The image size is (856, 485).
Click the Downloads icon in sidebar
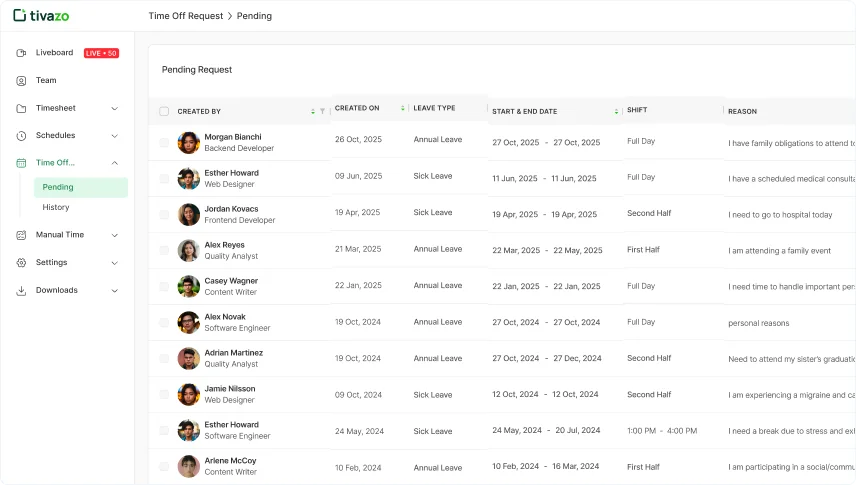[21, 291]
